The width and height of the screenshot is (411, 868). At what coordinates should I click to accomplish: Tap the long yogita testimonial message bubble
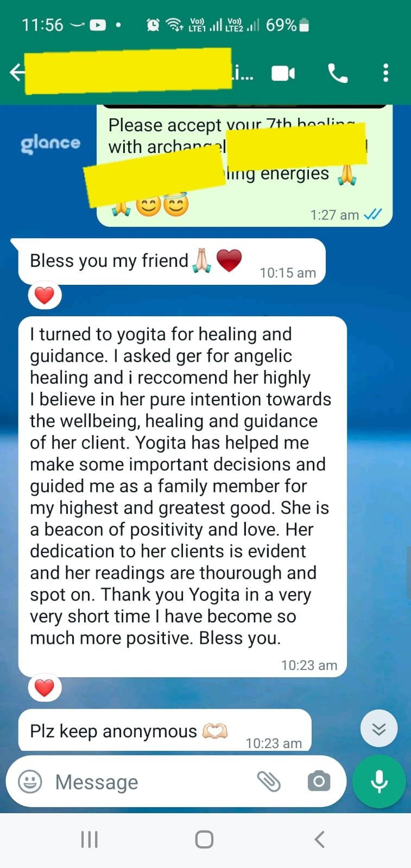coord(182,496)
